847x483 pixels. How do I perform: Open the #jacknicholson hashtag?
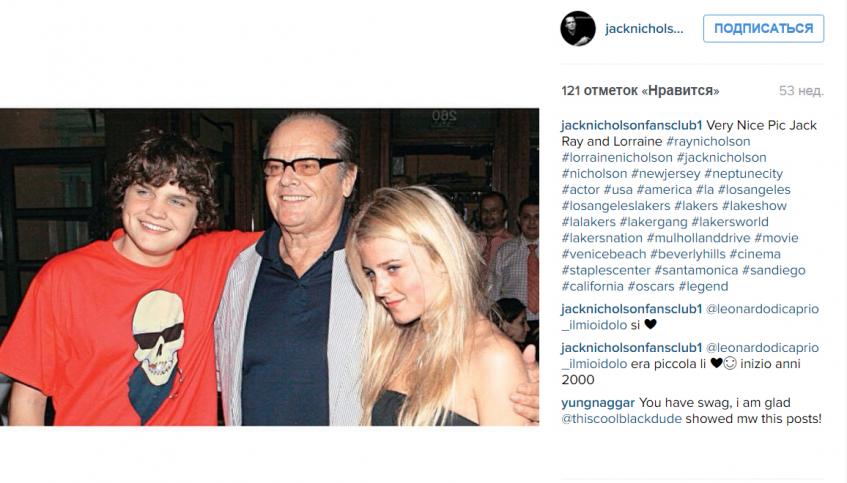(x=722, y=158)
